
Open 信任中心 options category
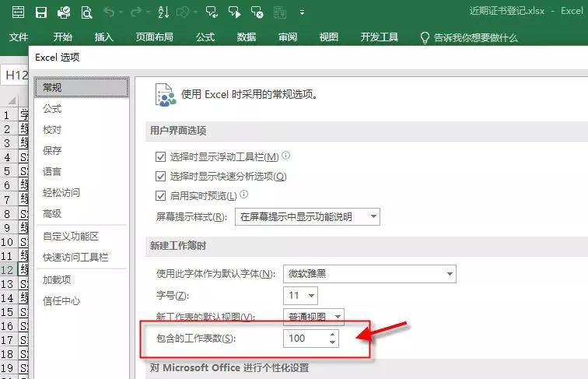click(61, 300)
